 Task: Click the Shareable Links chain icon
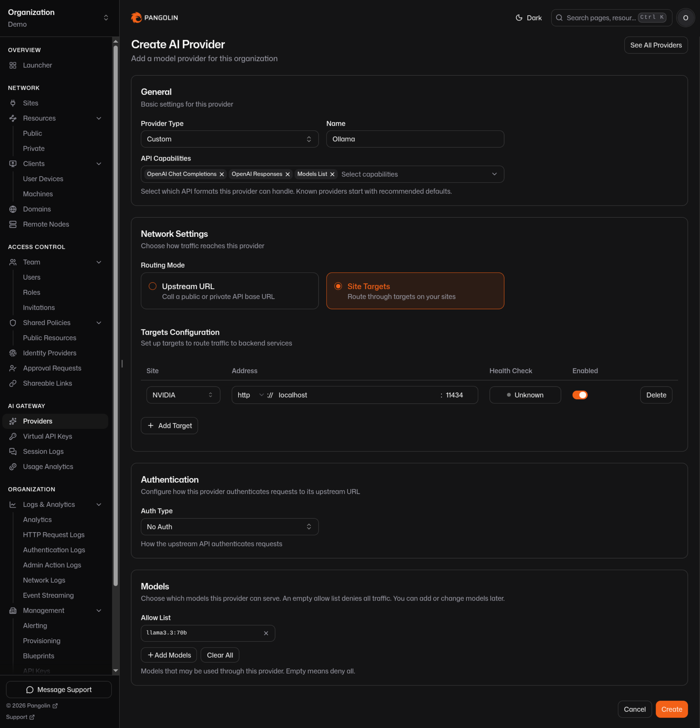(13, 383)
